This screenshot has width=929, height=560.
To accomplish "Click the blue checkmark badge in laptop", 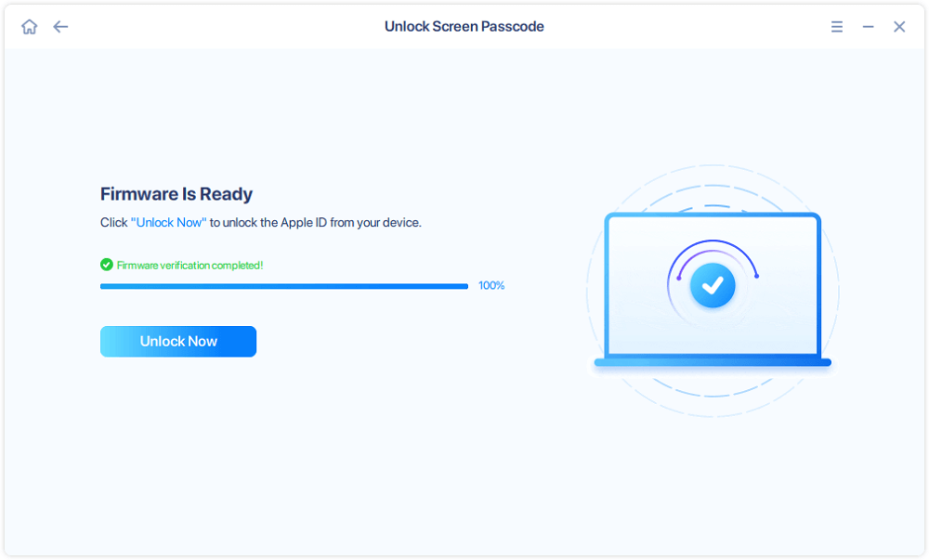I will click(x=713, y=287).
